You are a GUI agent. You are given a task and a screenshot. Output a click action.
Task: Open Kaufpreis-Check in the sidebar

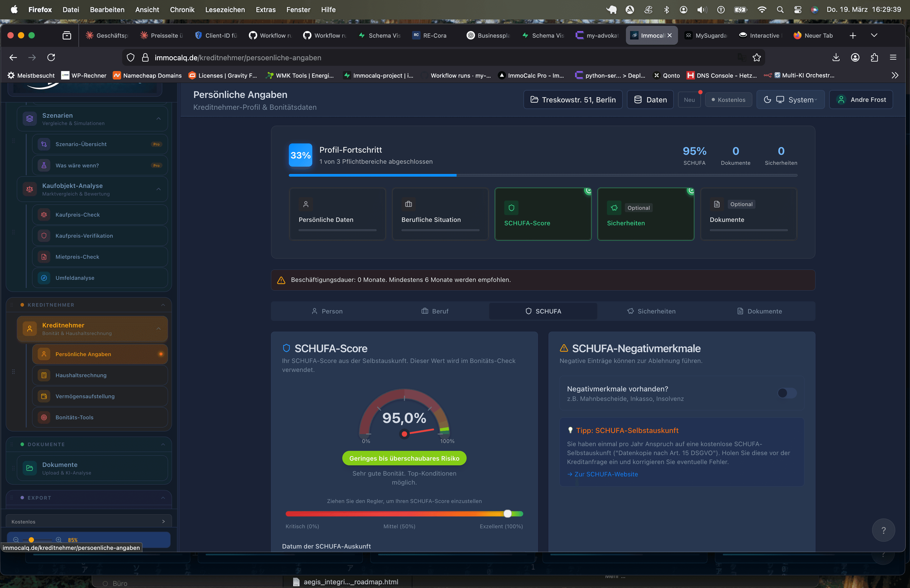click(x=100, y=215)
